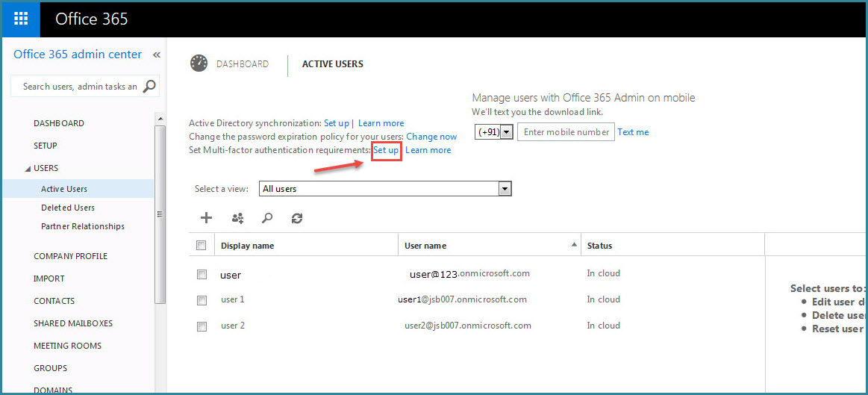Tick checkbox for user 2
Image resolution: width=868 pixels, height=395 pixels.
[x=202, y=326]
